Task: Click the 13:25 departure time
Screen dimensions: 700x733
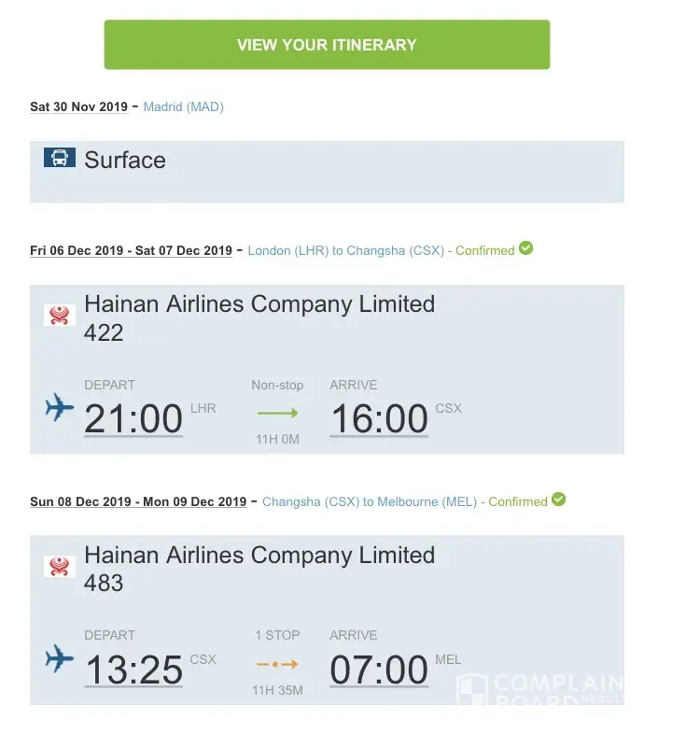Action: [133, 670]
